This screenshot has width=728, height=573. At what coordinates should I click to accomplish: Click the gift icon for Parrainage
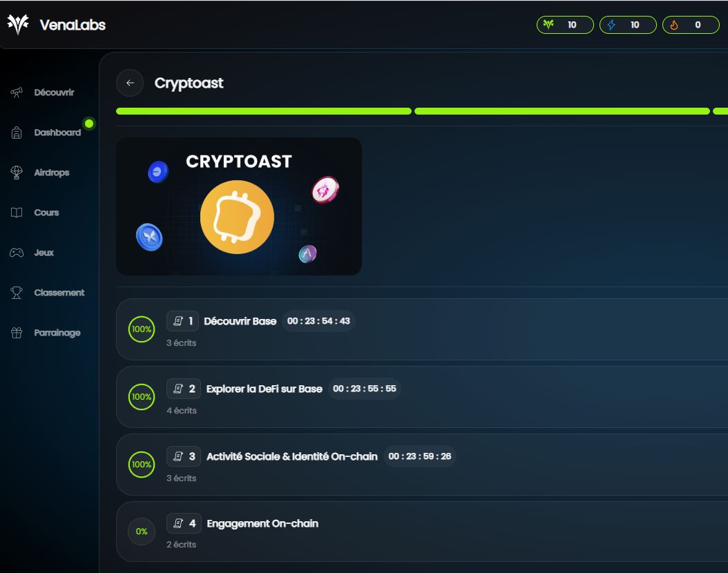16,332
